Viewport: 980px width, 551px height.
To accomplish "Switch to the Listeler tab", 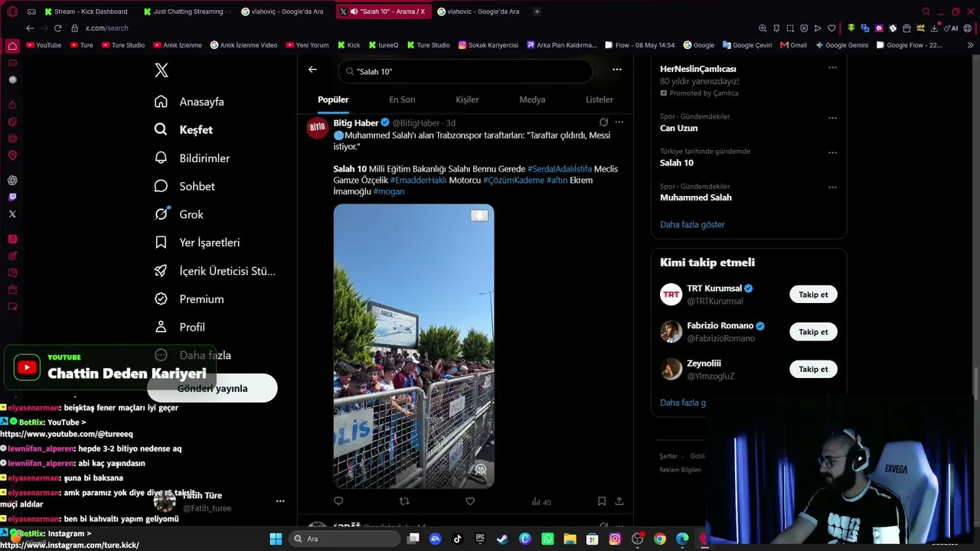I will pyautogui.click(x=599, y=99).
